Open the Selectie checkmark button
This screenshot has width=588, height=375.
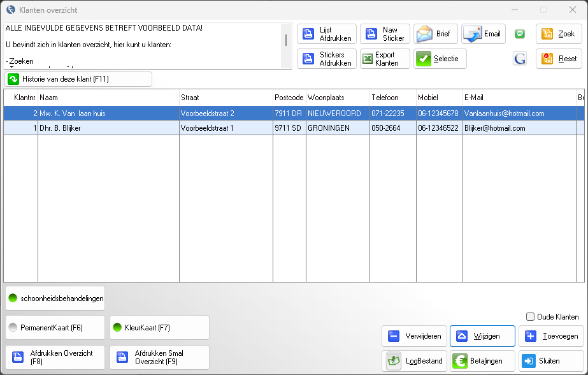pyautogui.click(x=440, y=59)
